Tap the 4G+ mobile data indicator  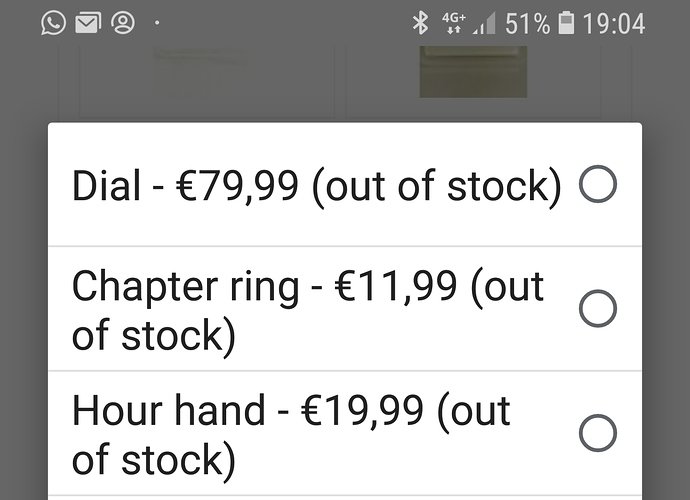[454, 23]
